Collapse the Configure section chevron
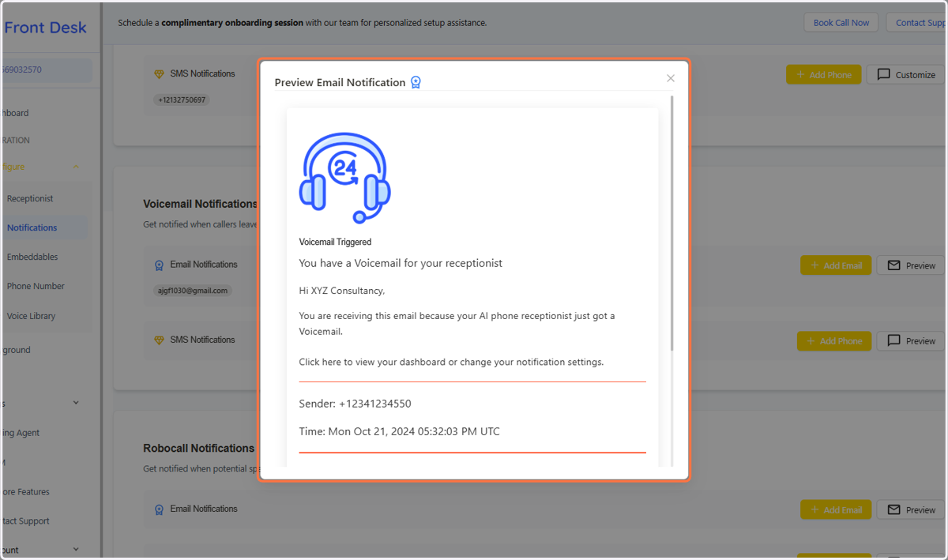The width and height of the screenshot is (948, 560). click(x=76, y=167)
